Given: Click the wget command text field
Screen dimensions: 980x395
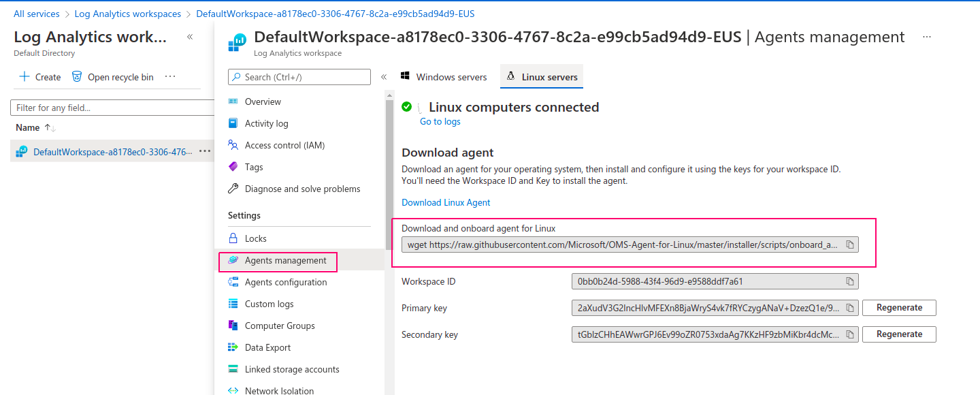Looking at the screenshot, I should [x=630, y=244].
